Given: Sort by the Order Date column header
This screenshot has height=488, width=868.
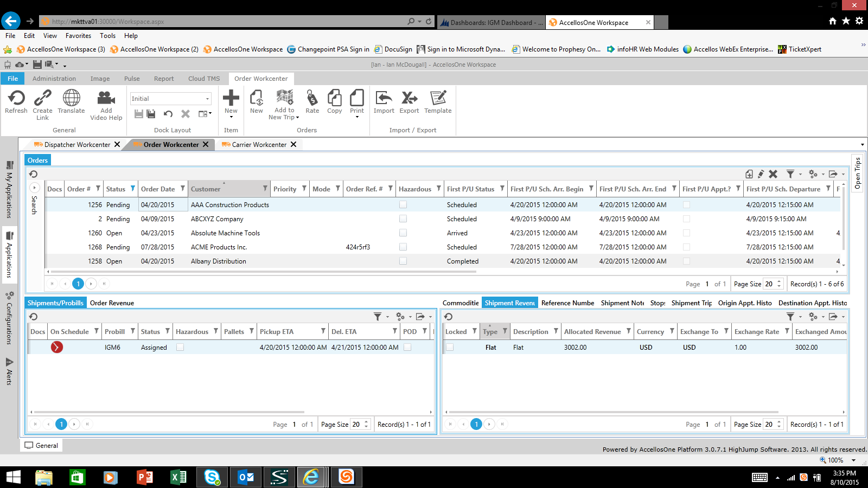Looking at the screenshot, I should 158,189.
